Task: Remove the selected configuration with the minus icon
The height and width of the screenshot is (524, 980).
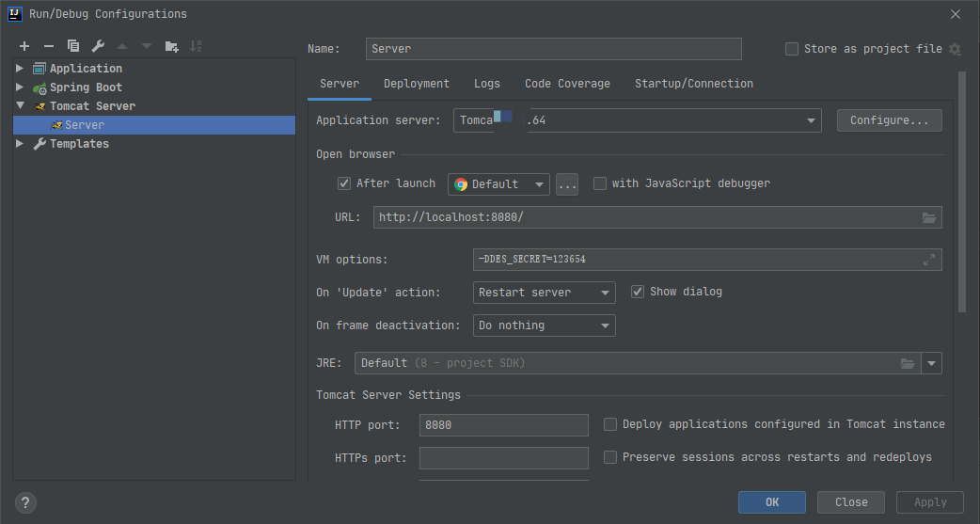Action: [49, 46]
